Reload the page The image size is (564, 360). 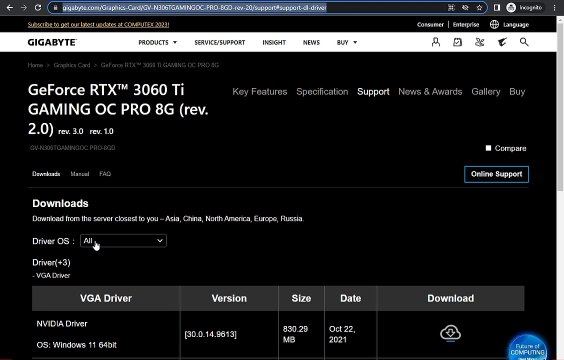click(x=38, y=8)
